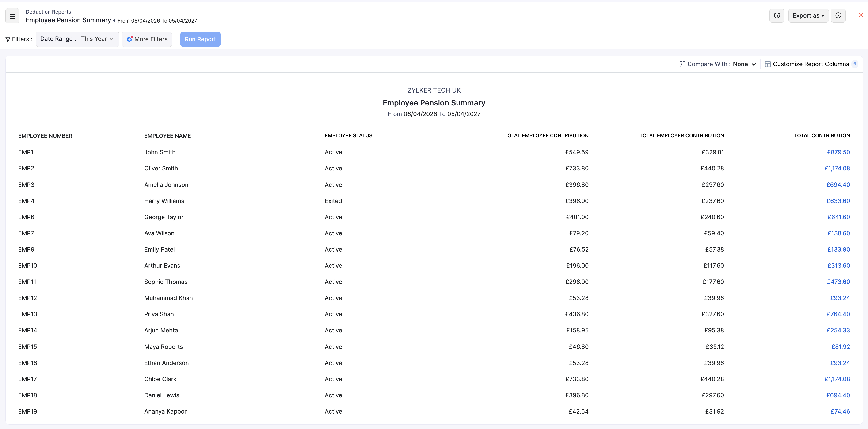Click the Total Contribution column header
Image resolution: width=868 pixels, height=429 pixels.
coord(822,136)
